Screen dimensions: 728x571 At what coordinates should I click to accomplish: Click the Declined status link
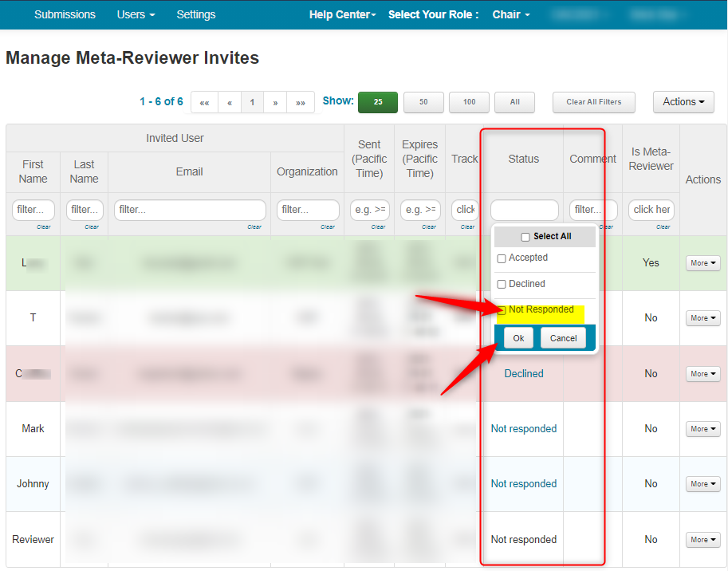pyautogui.click(x=524, y=374)
